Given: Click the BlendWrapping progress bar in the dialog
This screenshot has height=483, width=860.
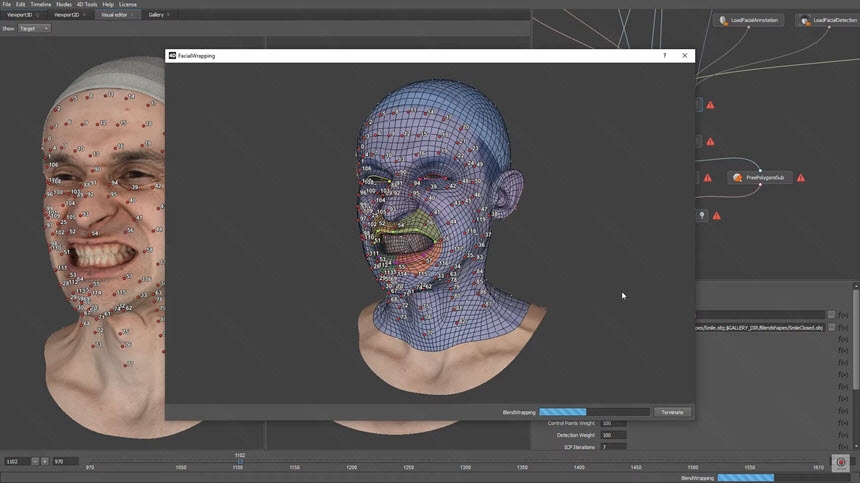Looking at the screenshot, I should (595, 412).
